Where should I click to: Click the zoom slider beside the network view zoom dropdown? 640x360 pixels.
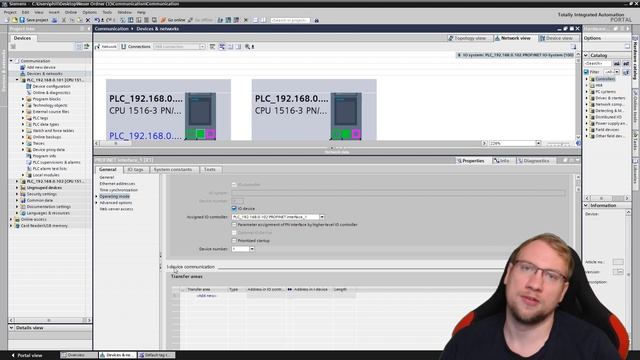(558, 143)
